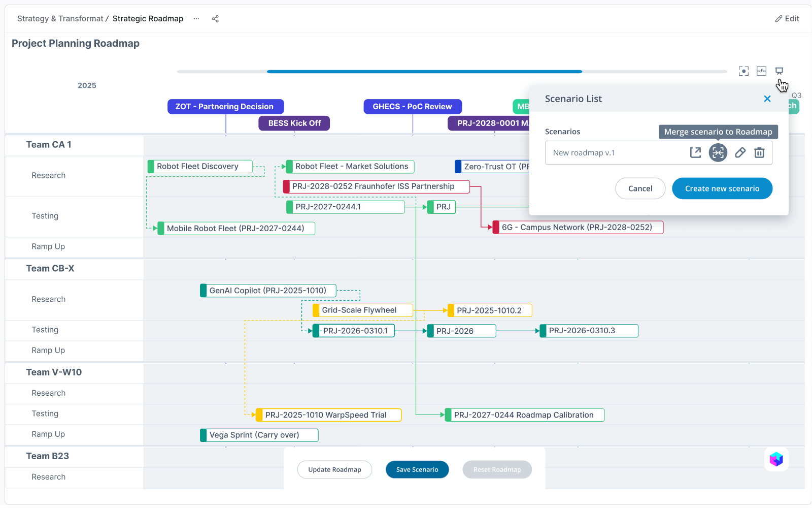Select PRJ-2025-1010 WarpSpeed Trial bar

(x=329, y=415)
